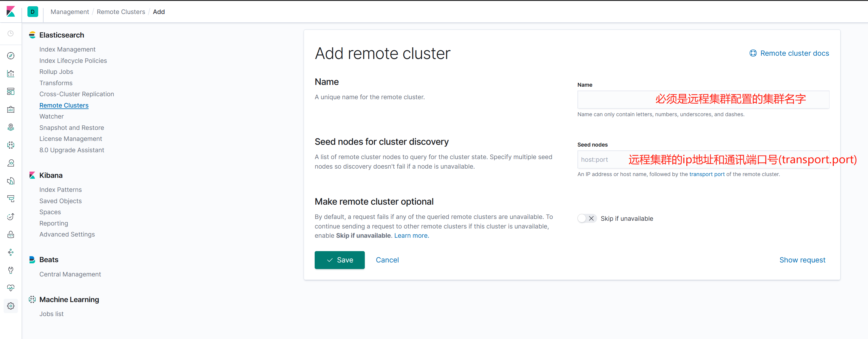Viewport: 868px width, 339px height.
Task: Open Canvas icon in sidebar
Action: 11,109
